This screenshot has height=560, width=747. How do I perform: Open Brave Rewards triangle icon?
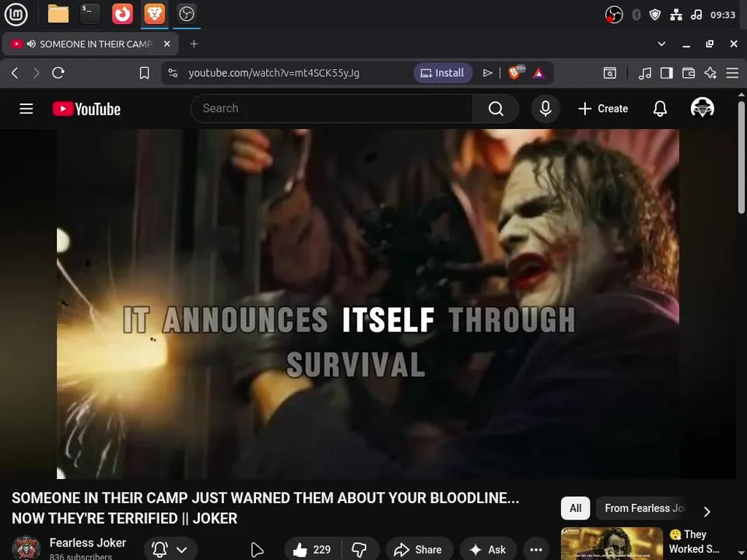coord(538,73)
